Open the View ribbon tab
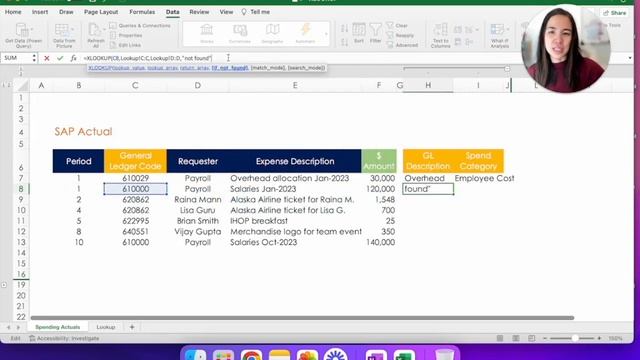 (x=226, y=12)
